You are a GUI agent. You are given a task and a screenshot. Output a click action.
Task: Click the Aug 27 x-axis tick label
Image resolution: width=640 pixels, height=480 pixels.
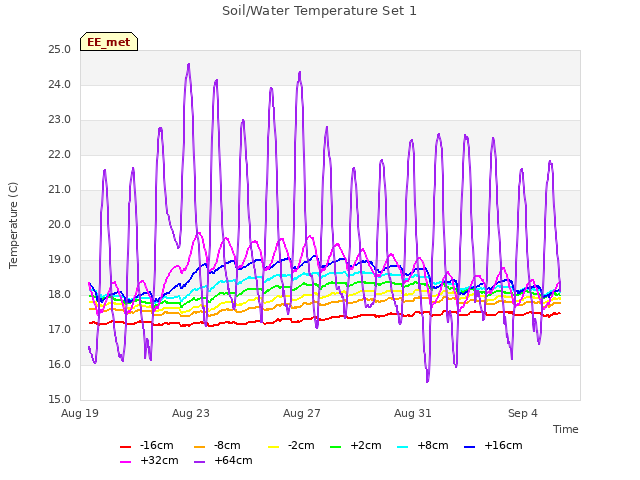(302, 413)
